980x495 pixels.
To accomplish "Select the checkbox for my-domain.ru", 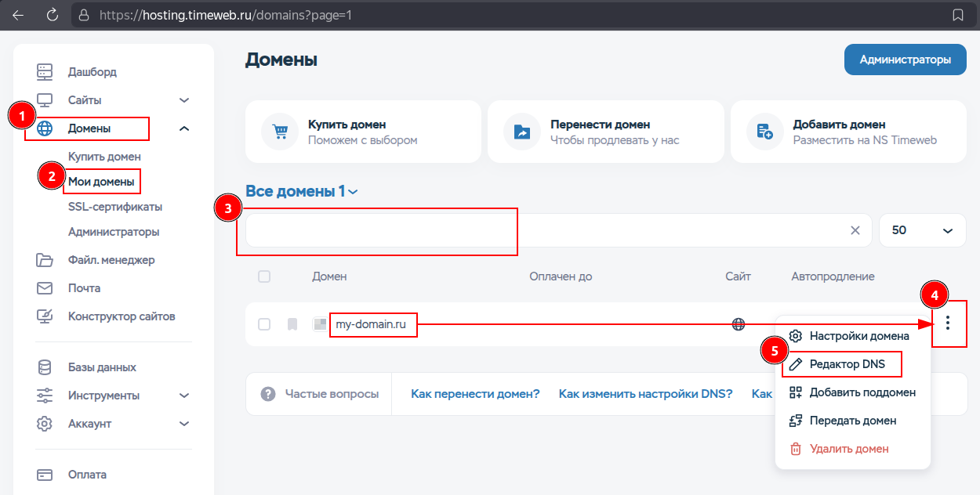I will [x=264, y=323].
